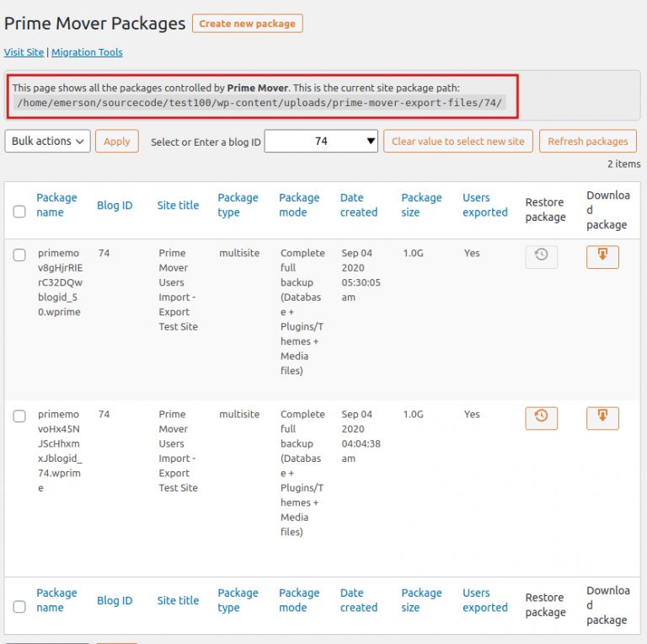The width and height of the screenshot is (647, 644).
Task: Sort by Package mode in footer
Action: (299, 600)
